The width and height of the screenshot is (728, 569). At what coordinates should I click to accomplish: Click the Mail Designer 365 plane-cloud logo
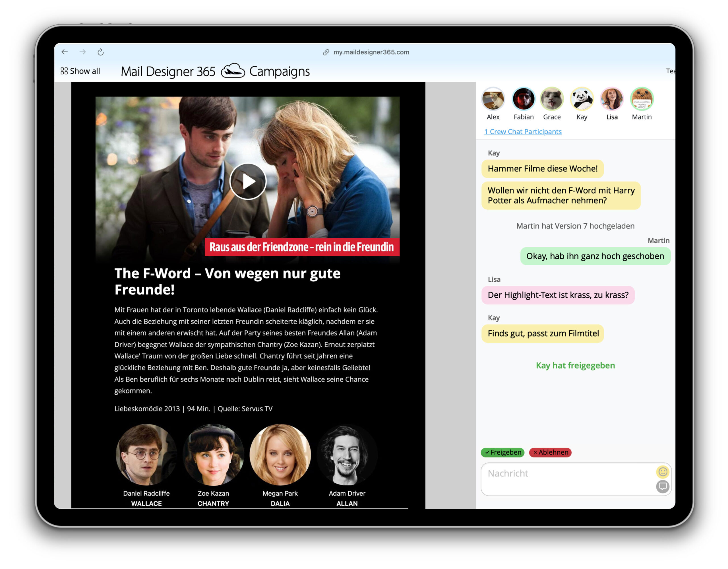point(233,71)
